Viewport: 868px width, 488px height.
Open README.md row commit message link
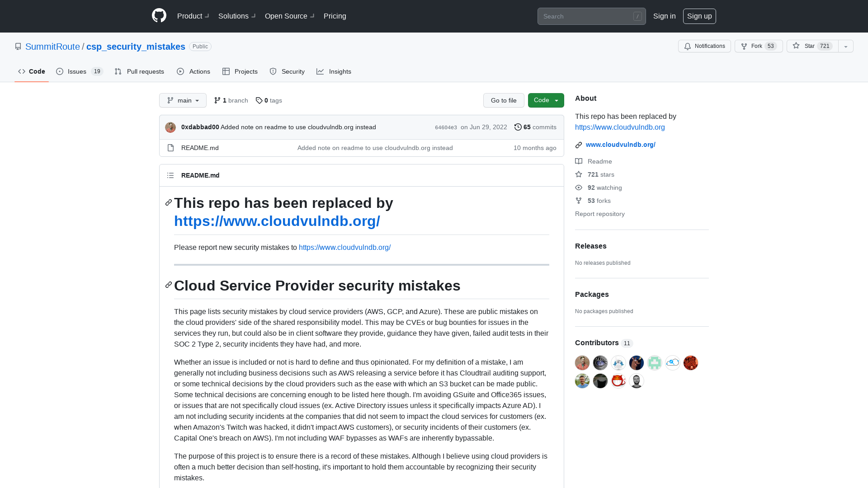tap(375, 148)
